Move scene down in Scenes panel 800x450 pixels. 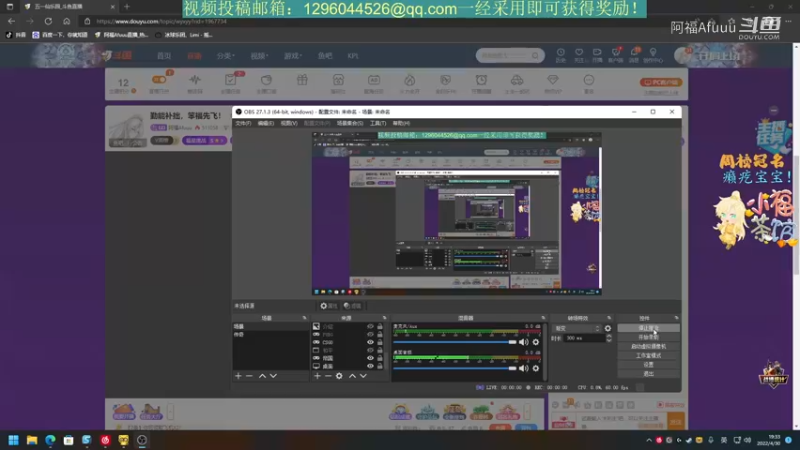(x=273, y=376)
